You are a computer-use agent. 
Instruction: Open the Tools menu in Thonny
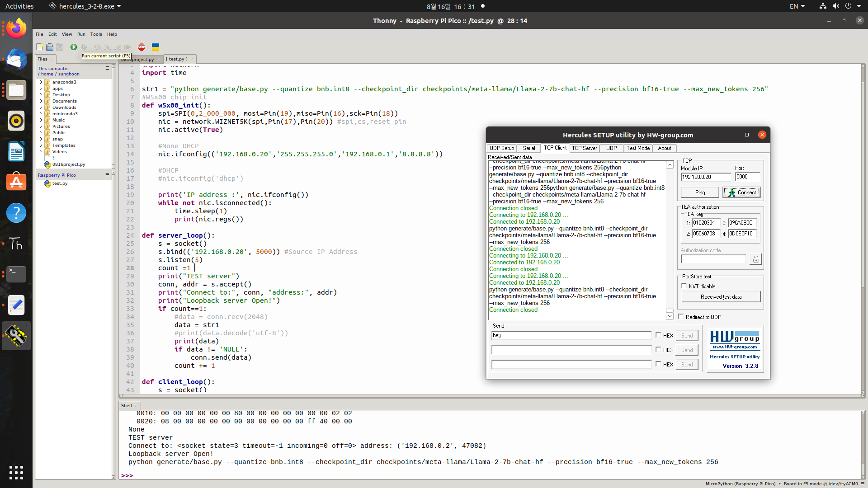pyautogui.click(x=96, y=34)
